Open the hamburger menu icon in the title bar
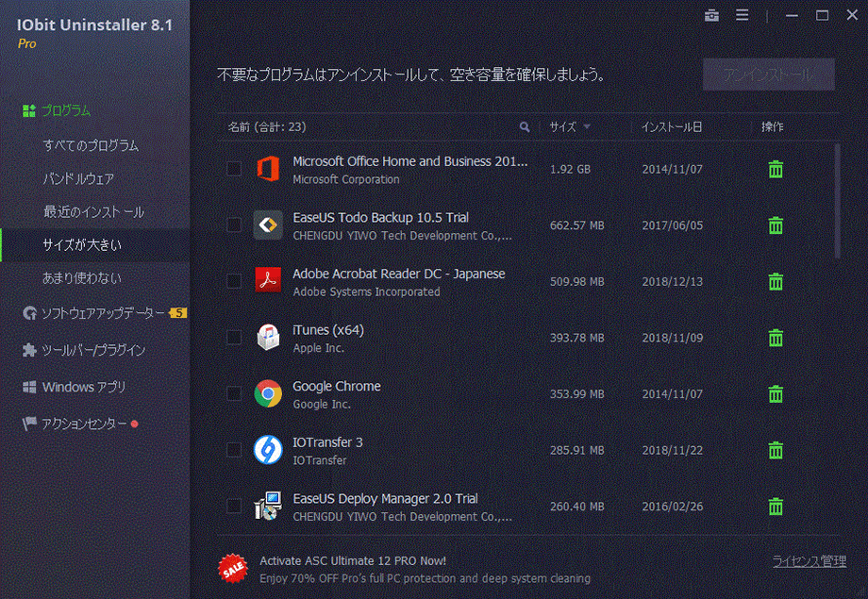868x599 pixels. [743, 15]
